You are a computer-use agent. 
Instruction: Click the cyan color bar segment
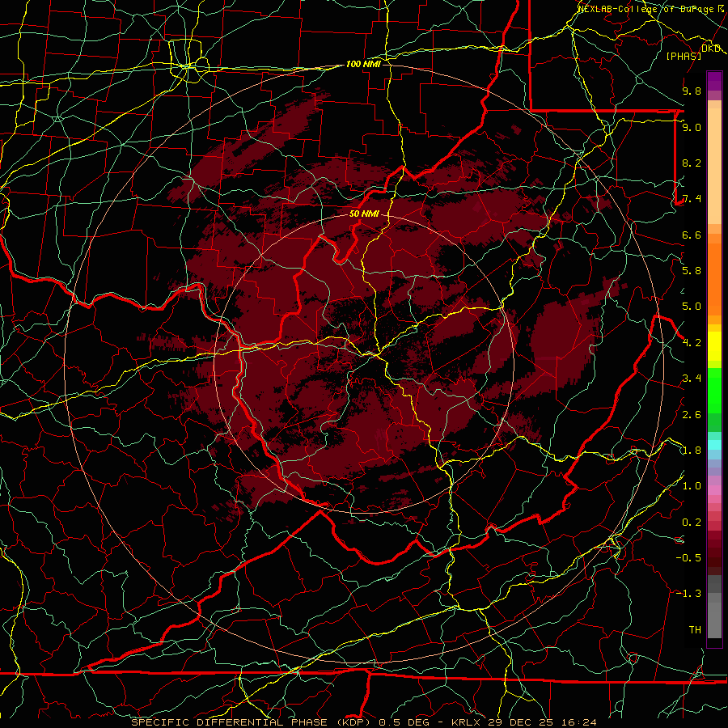714,445
